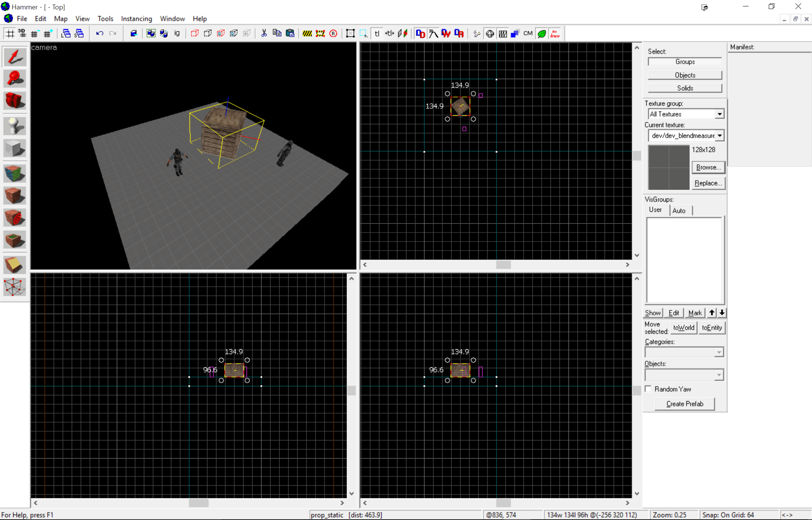
Task: Click the Edit Cordon Bounds icon
Action: (320, 33)
